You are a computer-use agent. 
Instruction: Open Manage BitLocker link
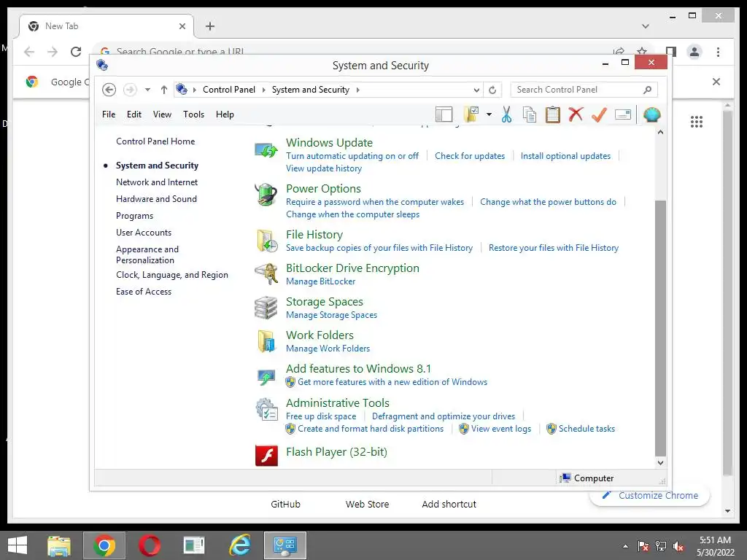point(321,281)
